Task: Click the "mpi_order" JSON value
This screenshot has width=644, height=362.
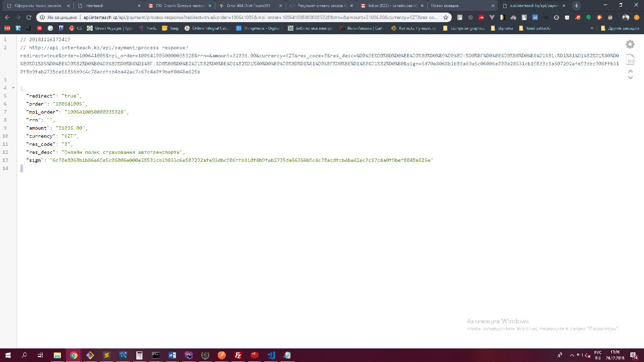Action: (x=96, y=112)
